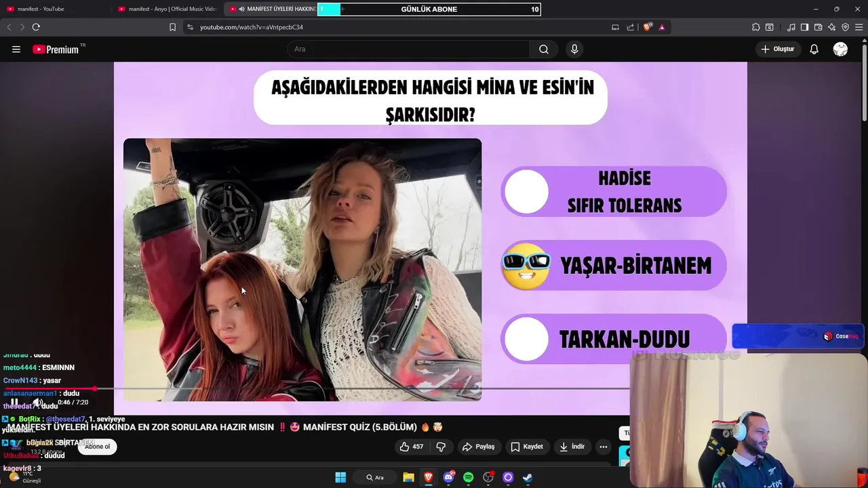Start voice search with the microphone icon

pyautogui.click(x=574, y=49)
